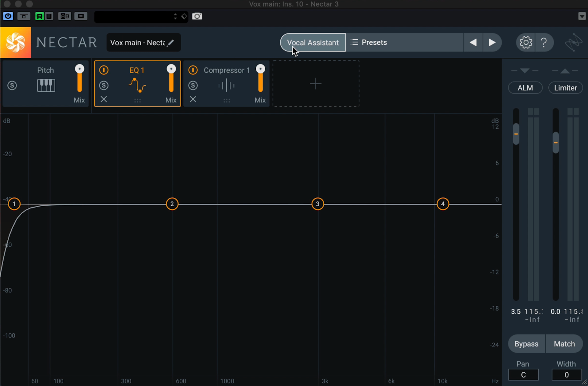Screen dimensions: 588x386
Task: Toggle the ALM button
Action: (x=525, y=88)
